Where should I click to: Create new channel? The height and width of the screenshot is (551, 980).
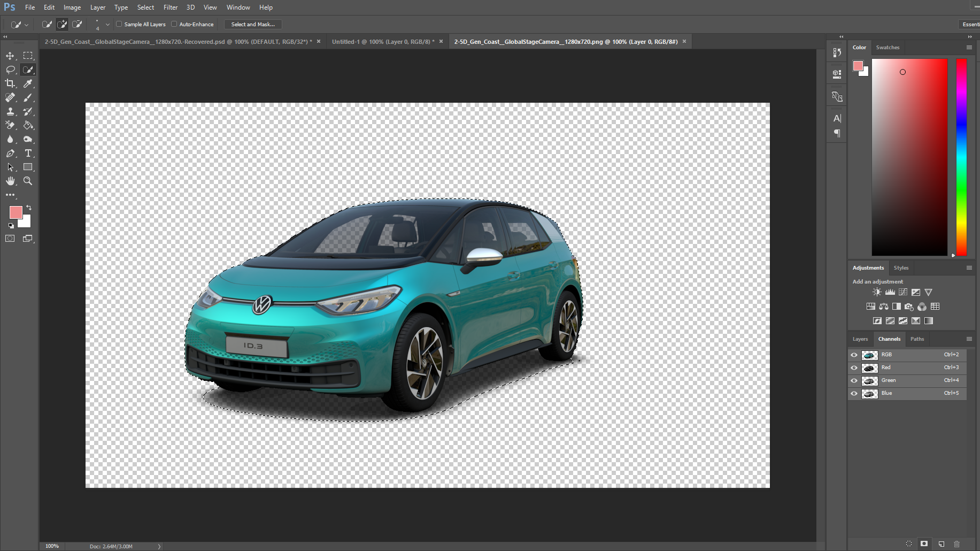point(941,544)
